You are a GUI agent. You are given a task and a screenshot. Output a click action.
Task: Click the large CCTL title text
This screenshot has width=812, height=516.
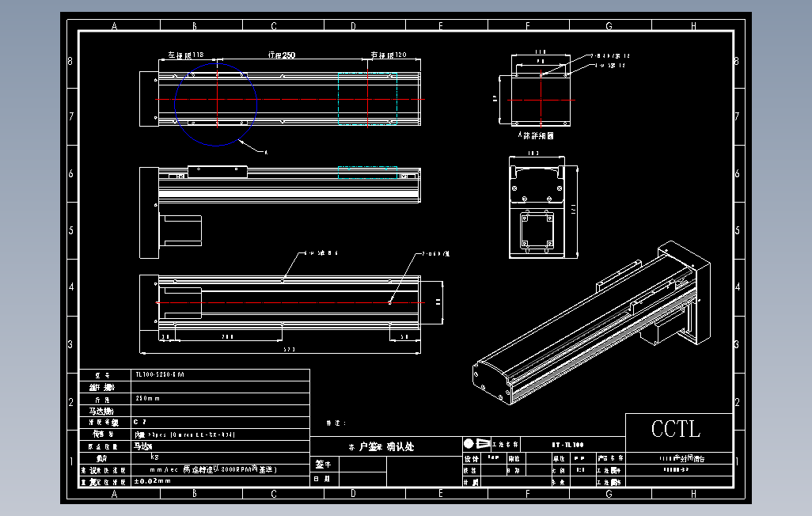click(x=676, y=429)
